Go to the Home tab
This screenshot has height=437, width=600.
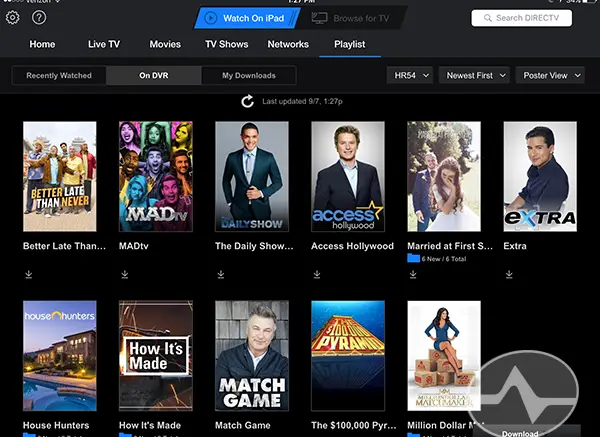click(x=42, y=44)
